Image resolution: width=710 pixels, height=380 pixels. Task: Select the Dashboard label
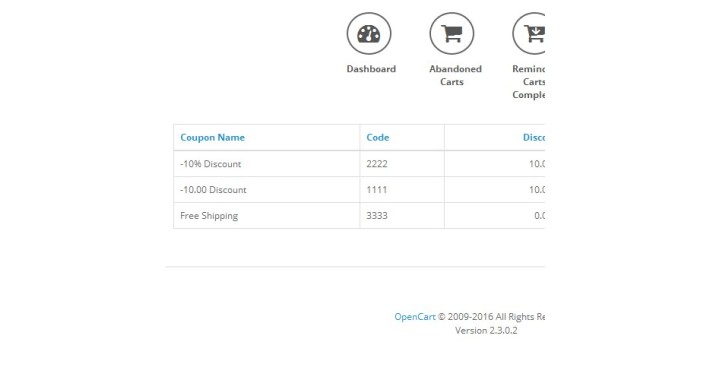(x=371, y=69)
